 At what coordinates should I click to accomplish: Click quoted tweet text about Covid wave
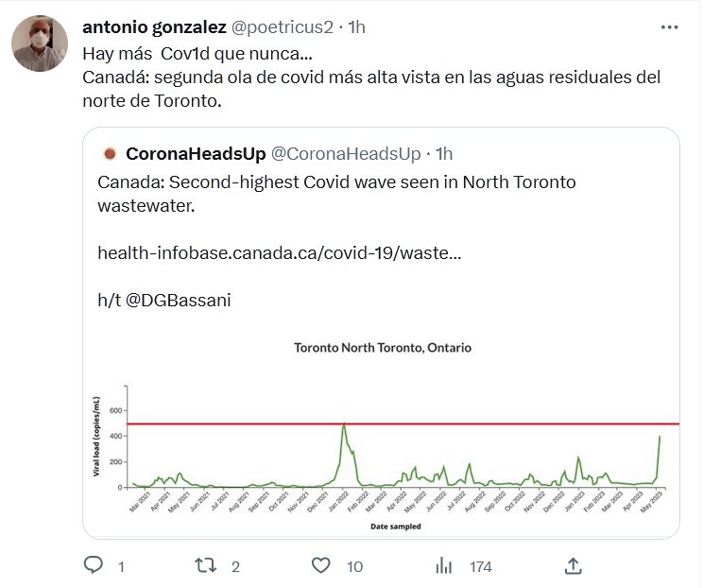[x=335, y=192]
